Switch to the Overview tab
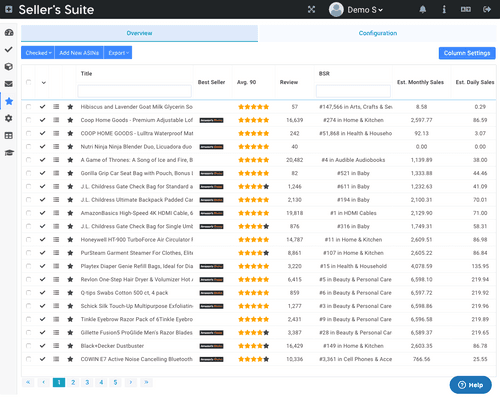This screenshot has height=399, width=500. (139, 33)
